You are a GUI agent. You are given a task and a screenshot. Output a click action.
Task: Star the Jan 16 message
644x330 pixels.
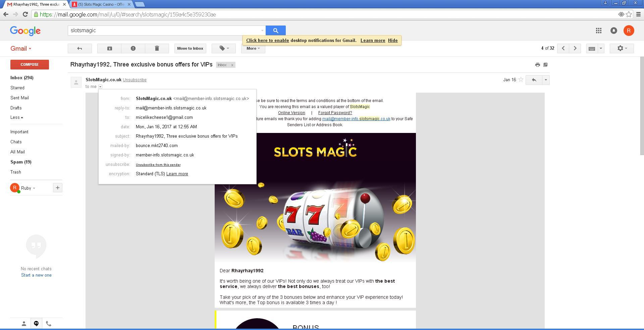[x=521, y=80]
